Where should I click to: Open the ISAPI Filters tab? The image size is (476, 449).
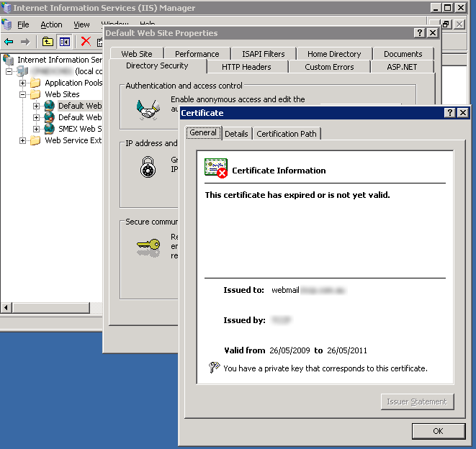point(263,54)
